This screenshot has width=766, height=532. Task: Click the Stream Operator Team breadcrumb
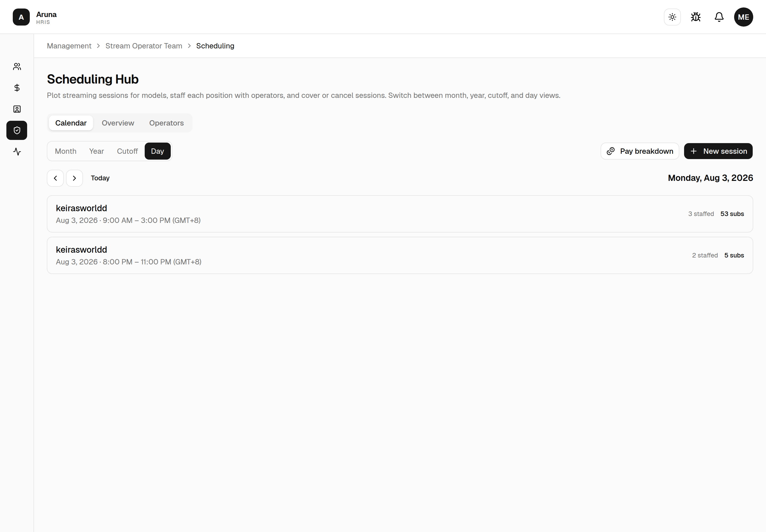click(x=144, y=46)
